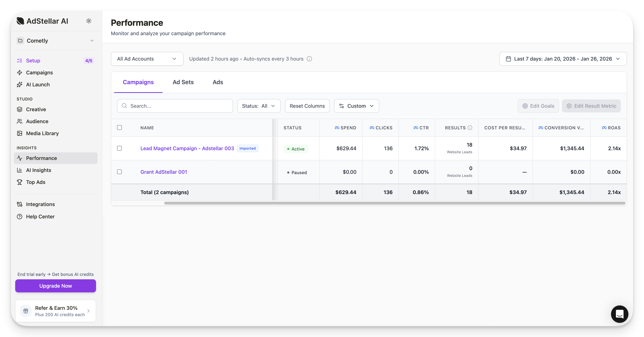Open Media Library image icon
The height and width of the screenshot is (337, 644).
[x=20, y=133]
